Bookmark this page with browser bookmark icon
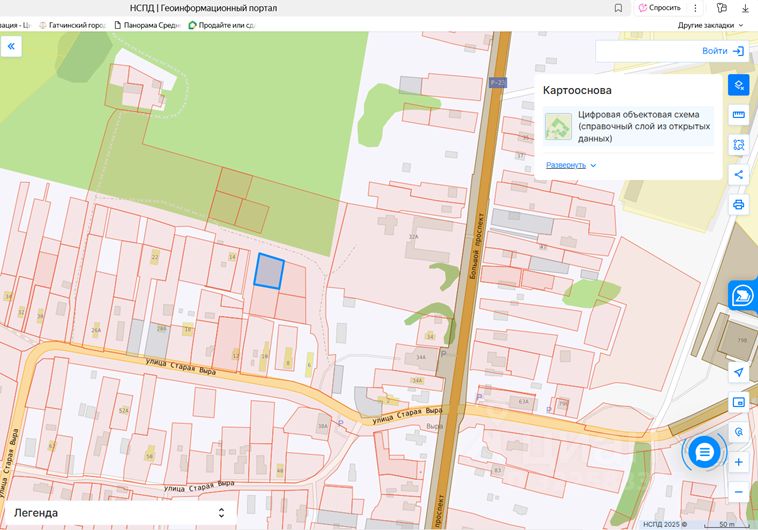The image size is (758, 530). click(x=617, y=7)
